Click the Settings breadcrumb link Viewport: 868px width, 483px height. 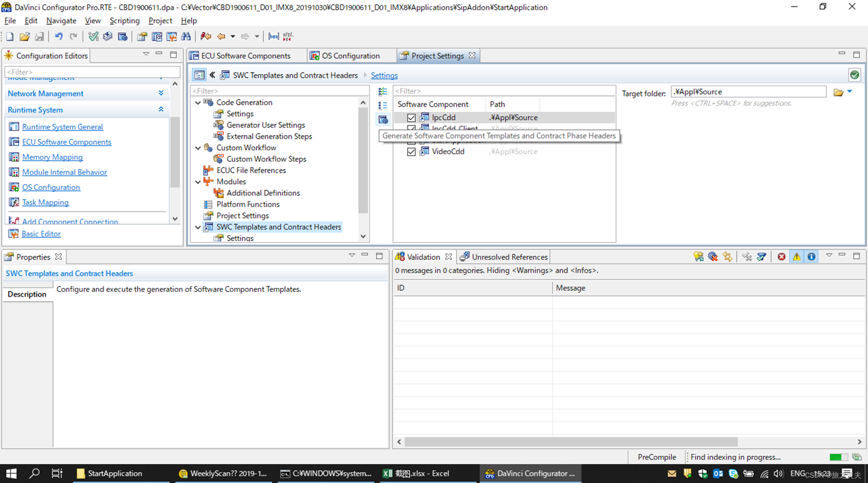[x=384, y=75]
